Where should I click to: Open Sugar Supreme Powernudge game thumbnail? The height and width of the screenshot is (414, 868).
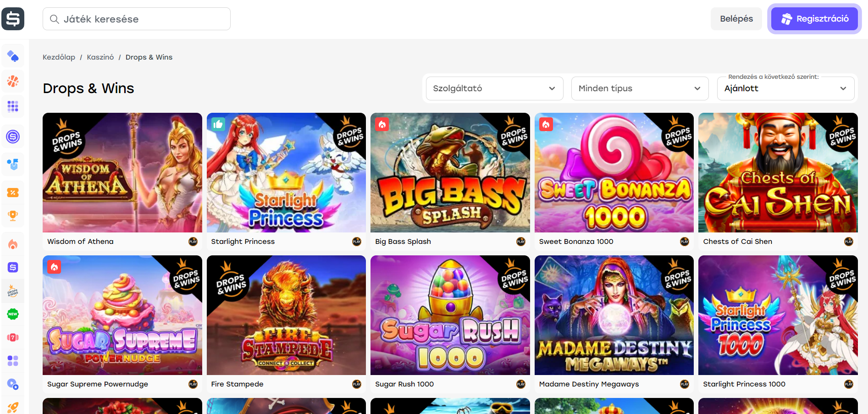pos(122,315)
